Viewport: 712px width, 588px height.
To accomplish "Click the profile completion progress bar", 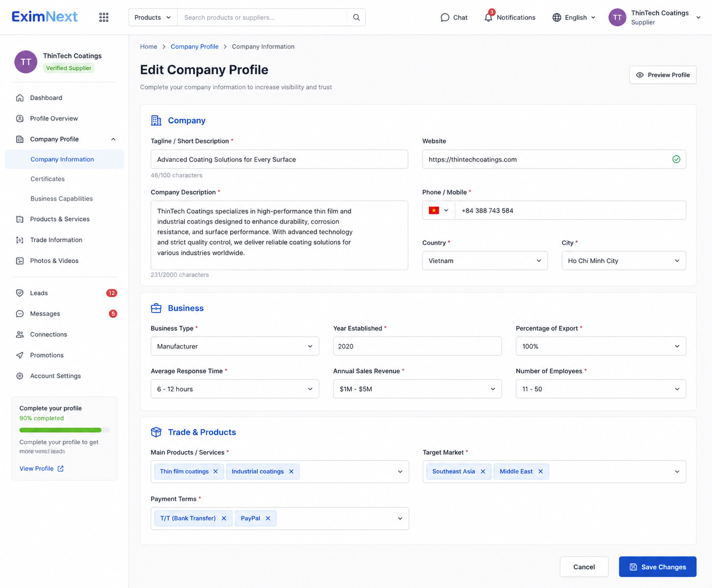I will click(64, 430).
